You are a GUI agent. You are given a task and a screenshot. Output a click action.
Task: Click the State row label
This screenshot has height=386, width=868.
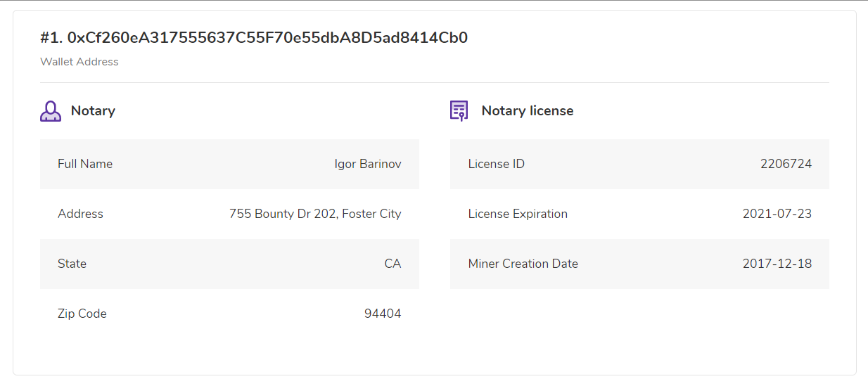point(72,264)
